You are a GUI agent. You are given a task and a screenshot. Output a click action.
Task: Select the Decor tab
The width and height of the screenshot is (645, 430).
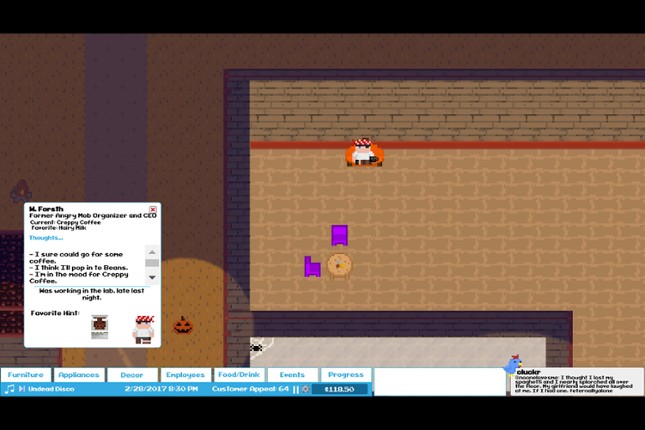pyautogui.click(x=132, y=375)
